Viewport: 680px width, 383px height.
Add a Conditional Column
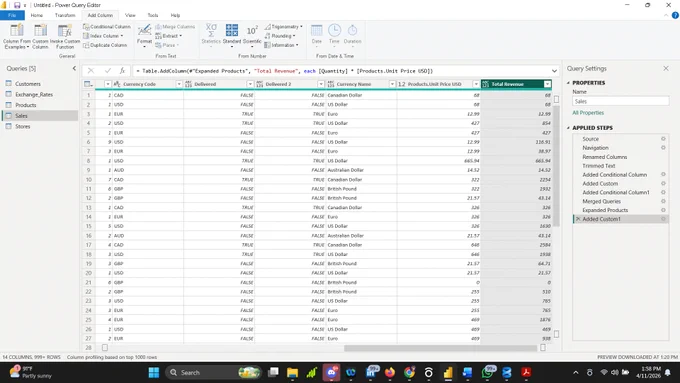coord(107,27)
